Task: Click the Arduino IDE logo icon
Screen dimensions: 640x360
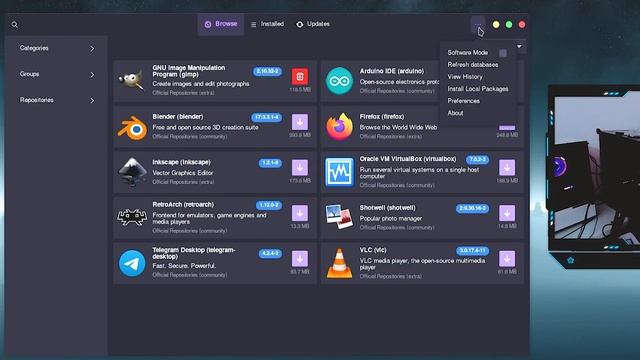Action: tap(339, 81)
